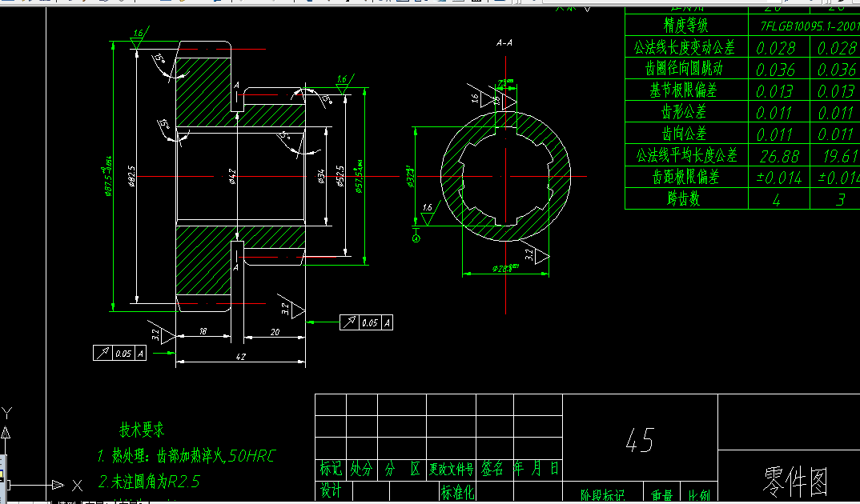Image resolution: width=860 pixels, height=504 pixels.
Task: Click the 标准化 cell in the title block
Action: point(457,490)
